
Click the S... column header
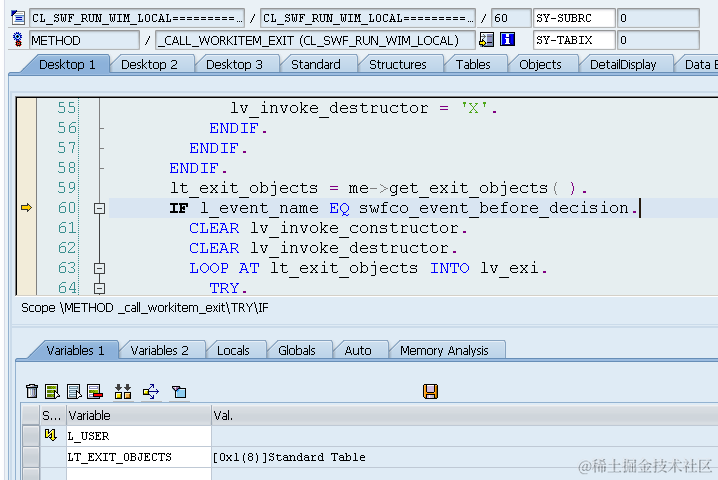[53, 415]
